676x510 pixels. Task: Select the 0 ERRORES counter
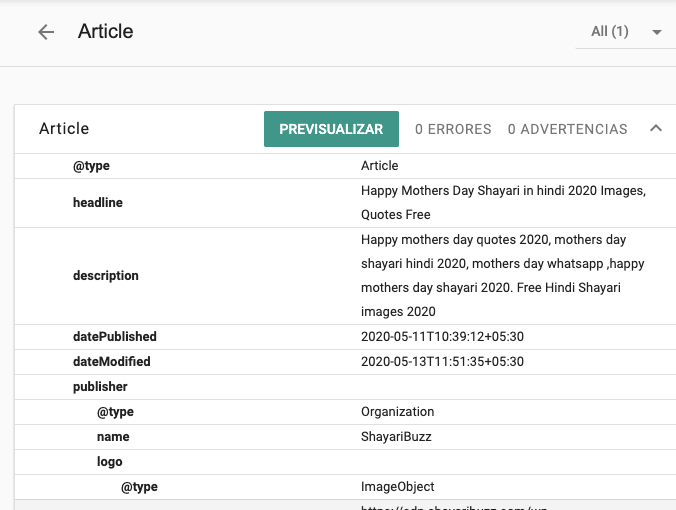coord(453,129)
